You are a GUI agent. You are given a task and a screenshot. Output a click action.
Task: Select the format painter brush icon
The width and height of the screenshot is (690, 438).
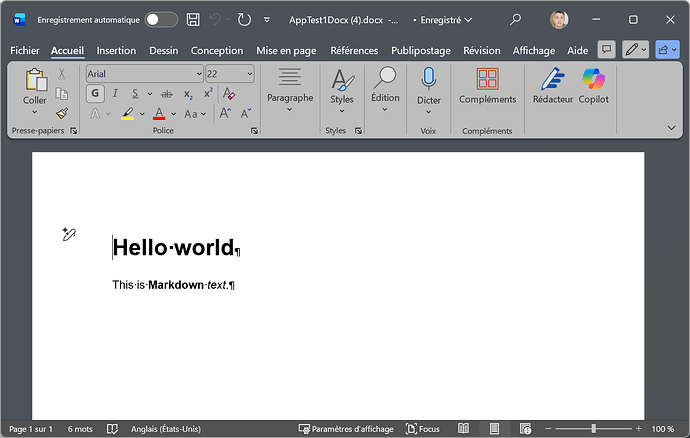[x=62, y=114]
